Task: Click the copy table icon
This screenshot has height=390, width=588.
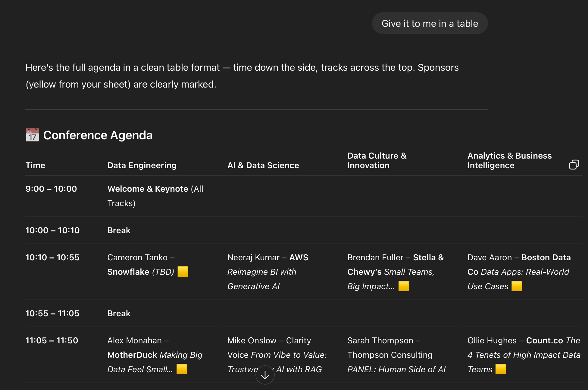Action: coord(574,165)
